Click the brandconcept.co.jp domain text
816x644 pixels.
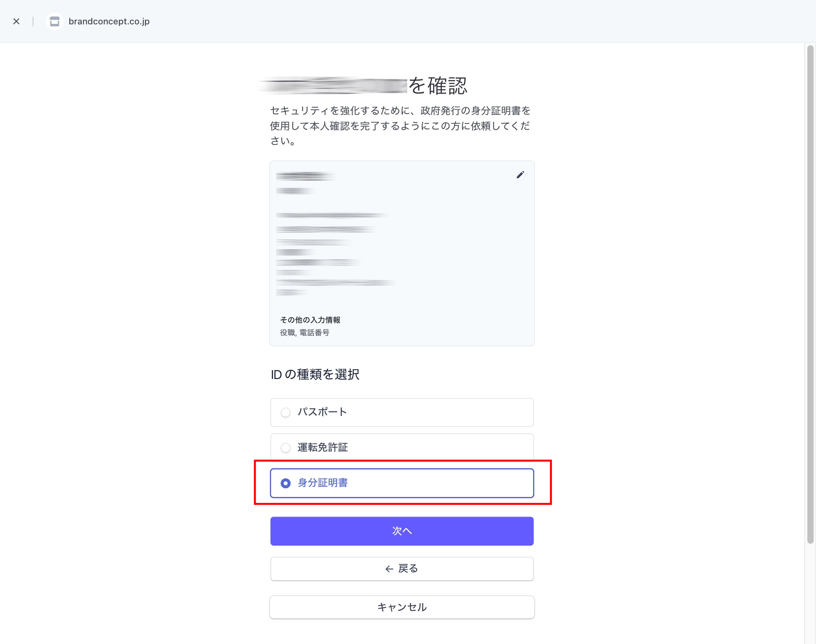[x=109, y=21]
